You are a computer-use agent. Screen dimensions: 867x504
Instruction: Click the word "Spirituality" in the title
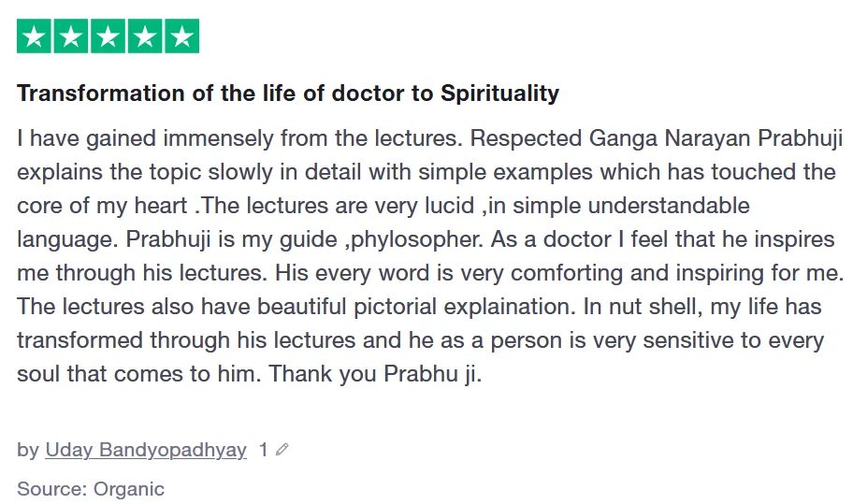pos(499,94)
